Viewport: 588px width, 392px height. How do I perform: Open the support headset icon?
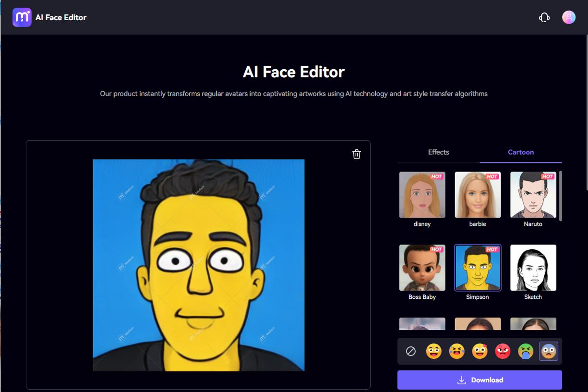(544, 17)
